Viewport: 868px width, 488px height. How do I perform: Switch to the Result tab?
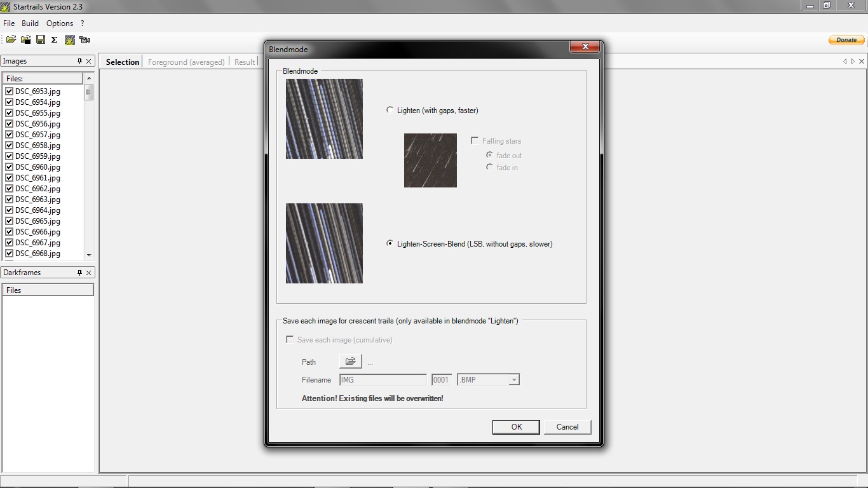[245, 62]
